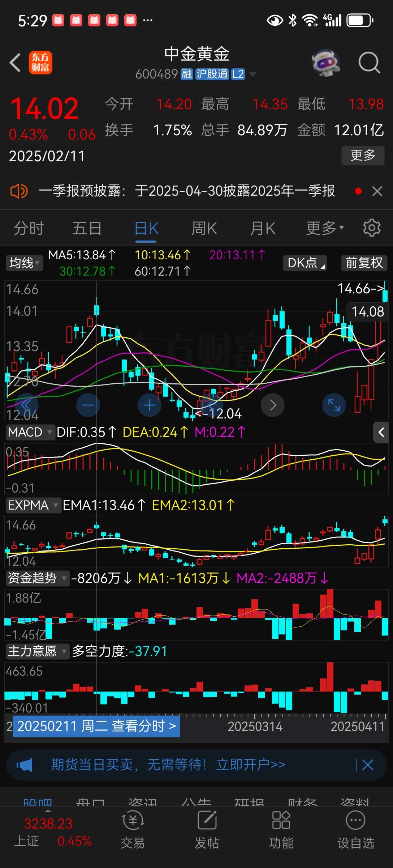Tap the speaker announcement icon
Image resolution: width=393 pixels, height=868 pixels.
[x=19, y=191]
